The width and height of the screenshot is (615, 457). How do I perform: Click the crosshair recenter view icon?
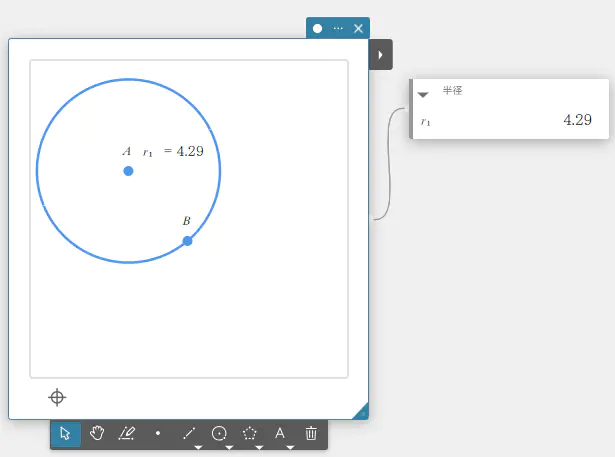pyautogui.click(x=58, y=398)
